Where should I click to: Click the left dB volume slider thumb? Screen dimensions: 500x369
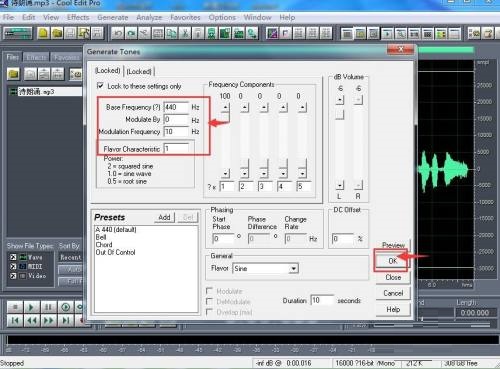tap(340, 114)
